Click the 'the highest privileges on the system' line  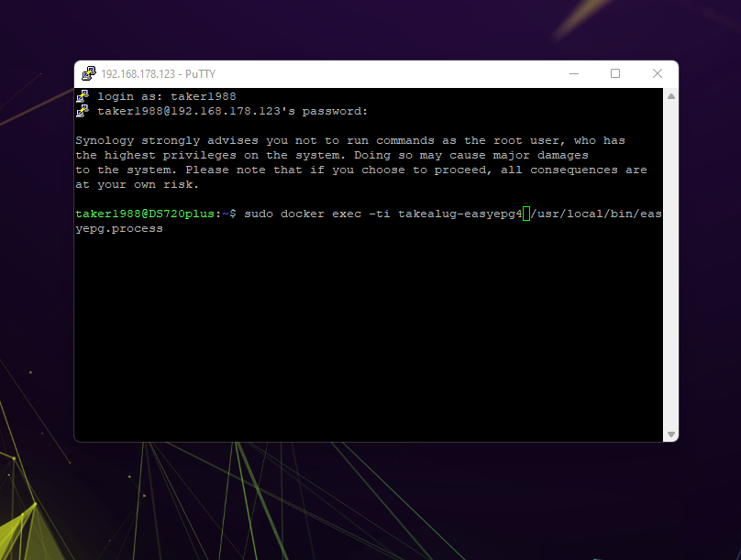click(332, 155)
